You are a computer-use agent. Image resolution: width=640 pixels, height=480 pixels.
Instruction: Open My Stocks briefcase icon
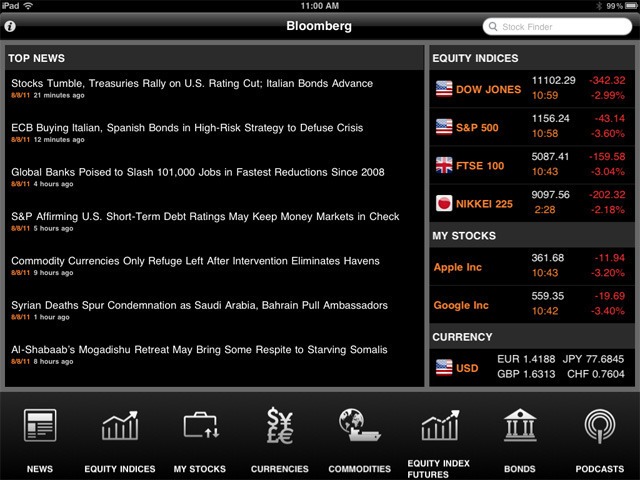[x=200, y=428]
